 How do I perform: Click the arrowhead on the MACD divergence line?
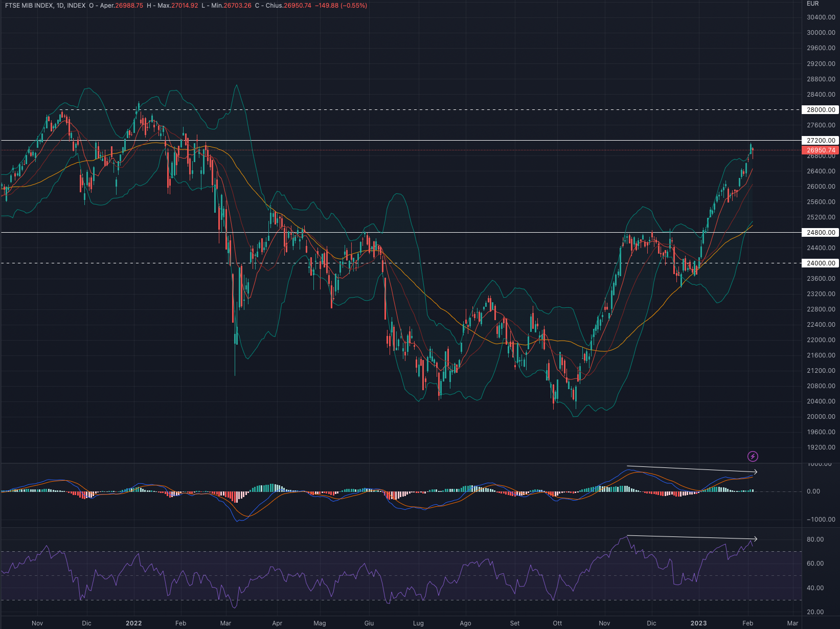[x=755, y=471]
